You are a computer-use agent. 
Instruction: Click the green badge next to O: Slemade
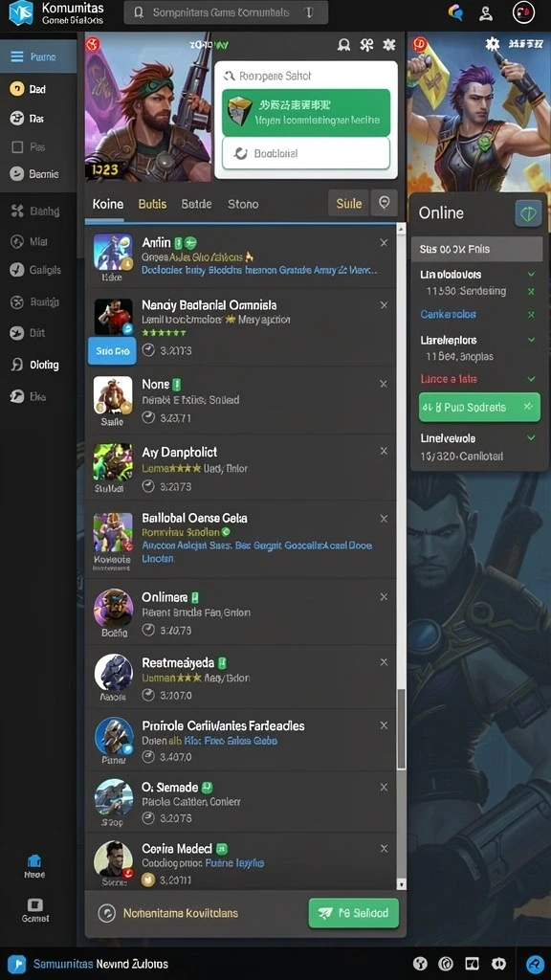(x=208, y=788)
